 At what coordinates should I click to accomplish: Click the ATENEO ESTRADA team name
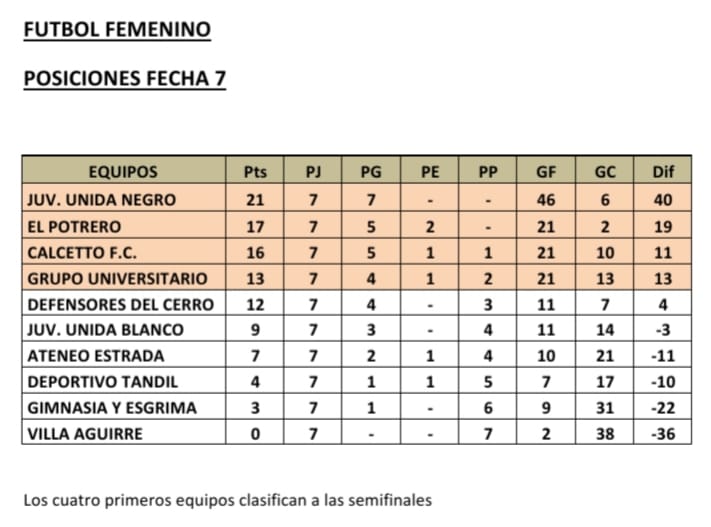pyautogui.click(x=96, y=355)
